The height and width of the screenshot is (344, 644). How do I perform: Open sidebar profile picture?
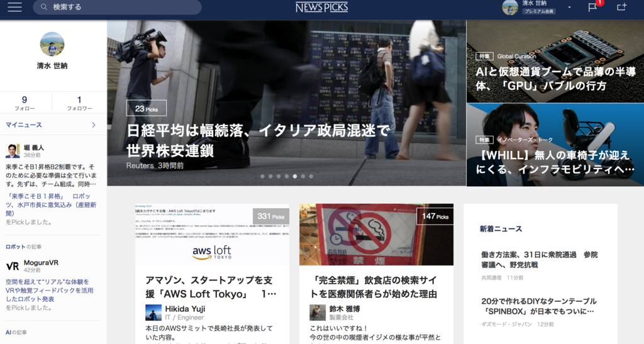click(52, 44)
